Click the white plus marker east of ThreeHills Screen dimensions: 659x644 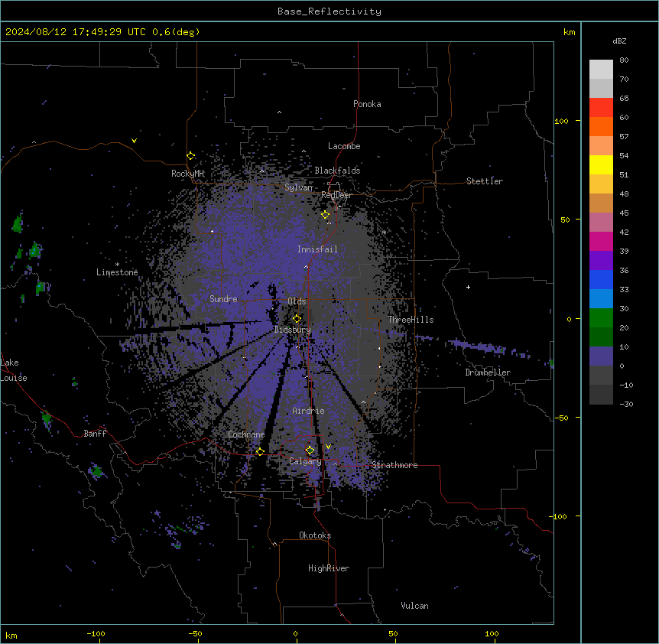[468, 287]
